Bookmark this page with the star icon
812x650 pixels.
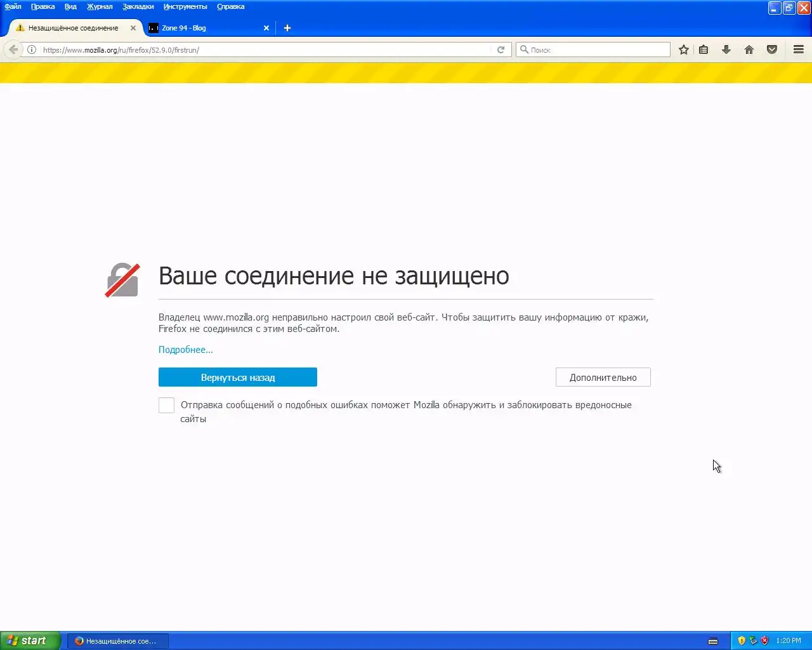pyautogui.click(x=683, y=50)
